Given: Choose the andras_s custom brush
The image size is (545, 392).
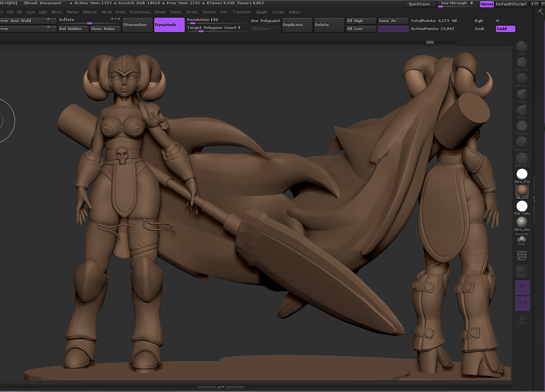Looking at the screenshot, I should (x=522, y=79).
